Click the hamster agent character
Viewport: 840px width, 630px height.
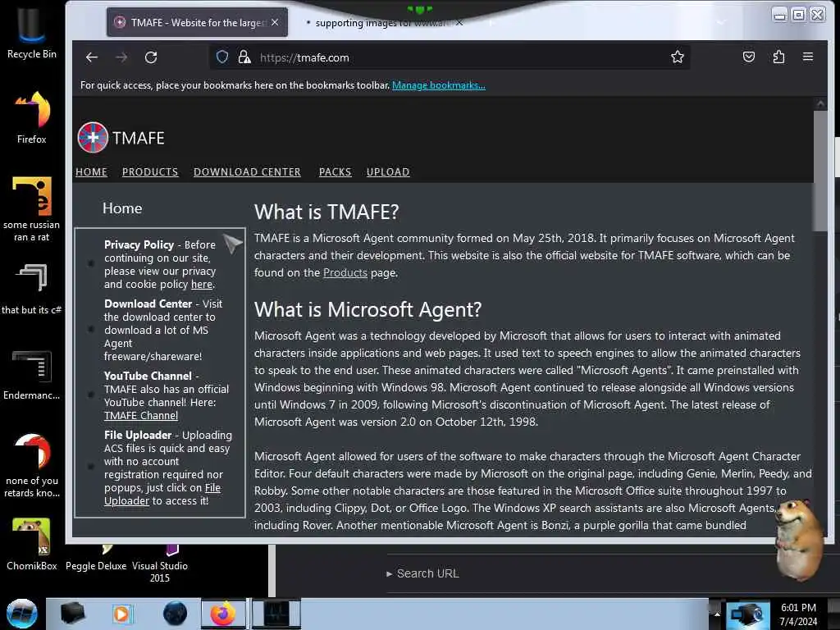798,540
